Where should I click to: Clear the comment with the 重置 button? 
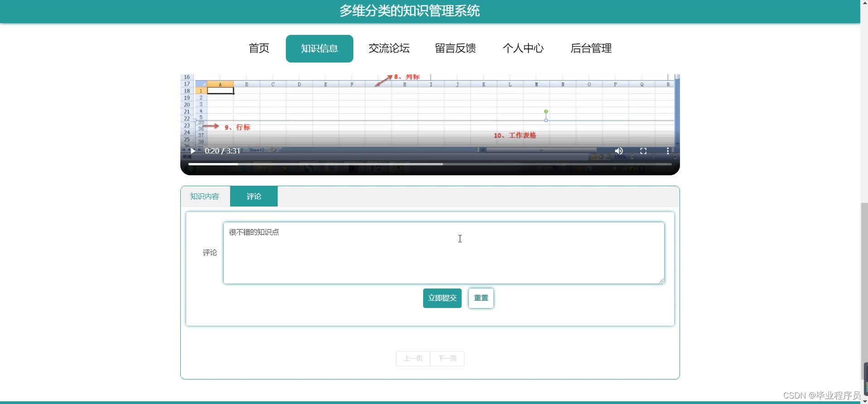coord(481,298)
